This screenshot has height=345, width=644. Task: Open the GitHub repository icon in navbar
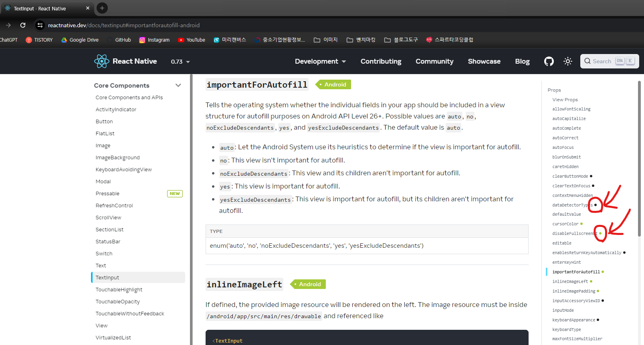(x=549, y=61)
